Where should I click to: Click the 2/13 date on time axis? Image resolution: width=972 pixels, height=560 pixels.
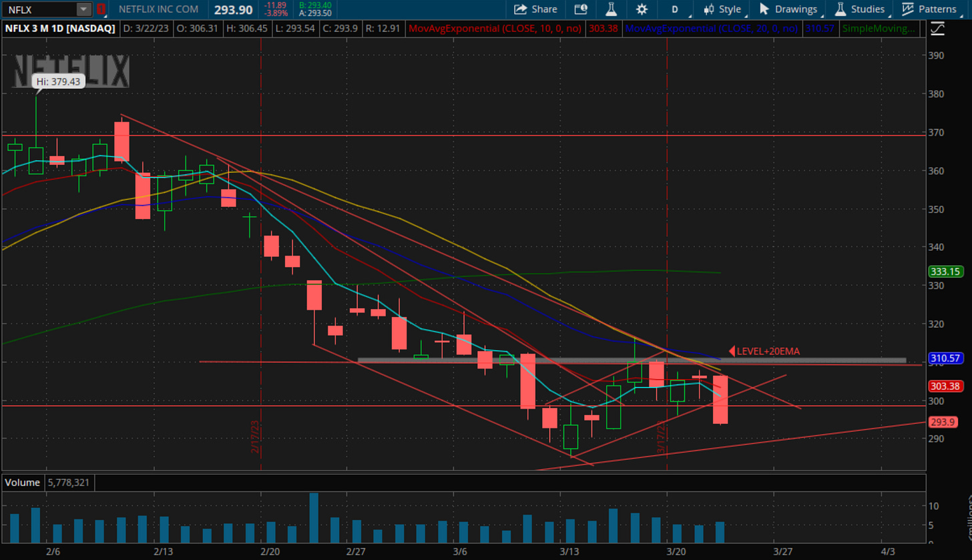[x=164, y=552]
